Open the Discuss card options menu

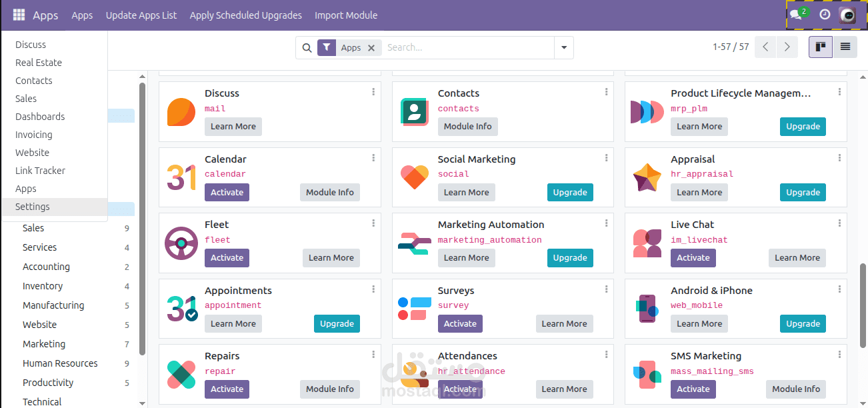(x=373, y=92)
